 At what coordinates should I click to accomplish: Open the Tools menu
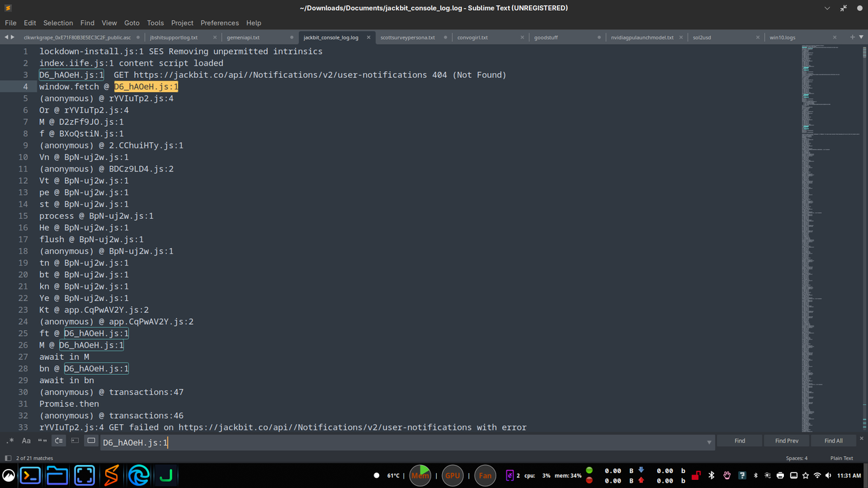pos(155,23)
